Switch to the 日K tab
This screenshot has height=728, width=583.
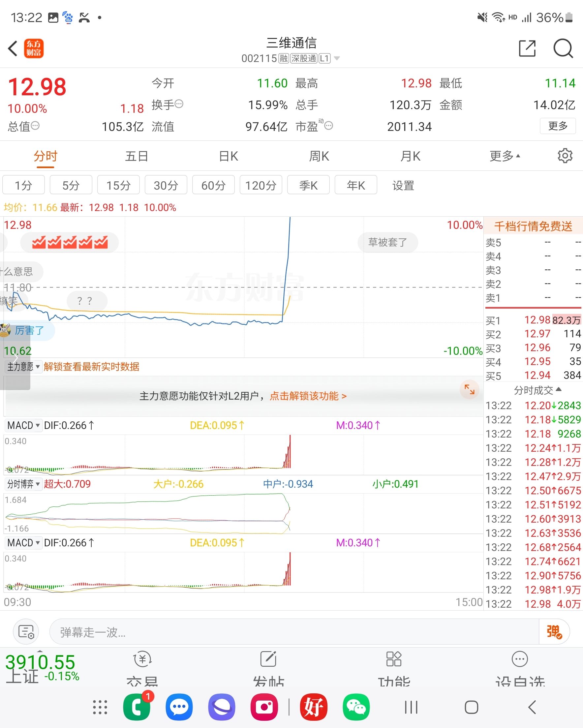point(228,156)
